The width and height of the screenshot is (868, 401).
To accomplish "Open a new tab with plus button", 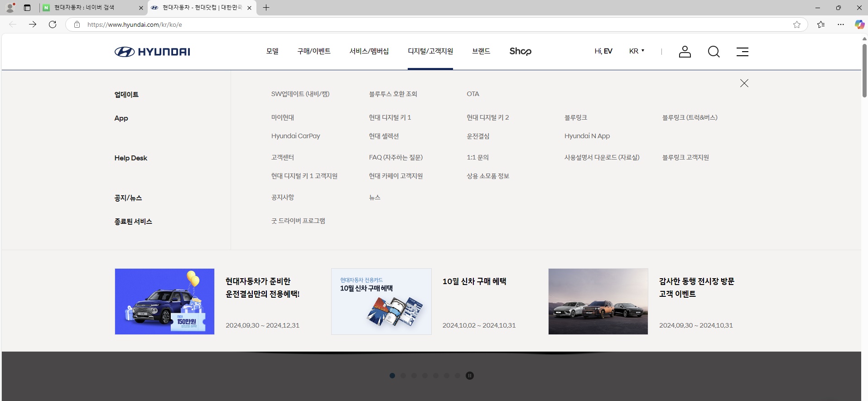I will [x=266, y=8].
